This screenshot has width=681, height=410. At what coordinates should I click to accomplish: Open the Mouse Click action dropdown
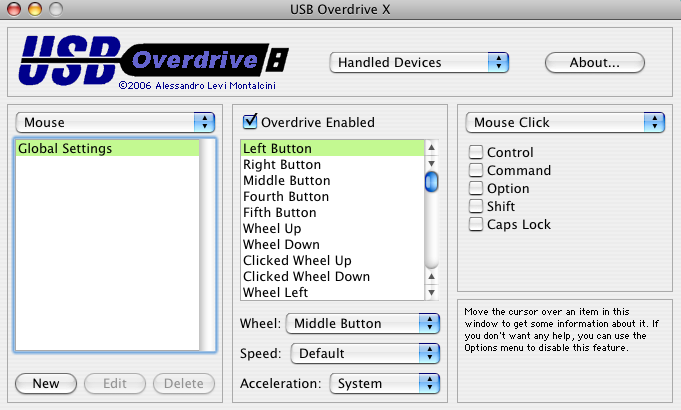(x=565, y=122)
